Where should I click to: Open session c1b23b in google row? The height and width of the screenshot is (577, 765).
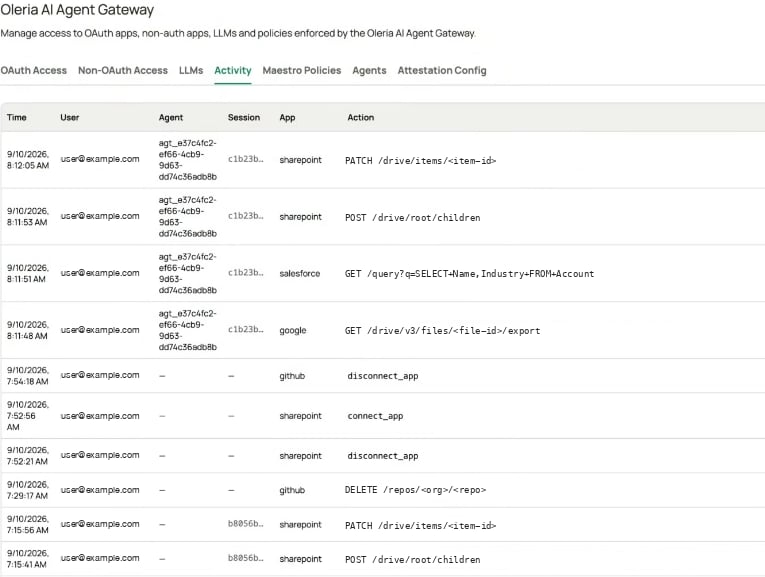245,330
